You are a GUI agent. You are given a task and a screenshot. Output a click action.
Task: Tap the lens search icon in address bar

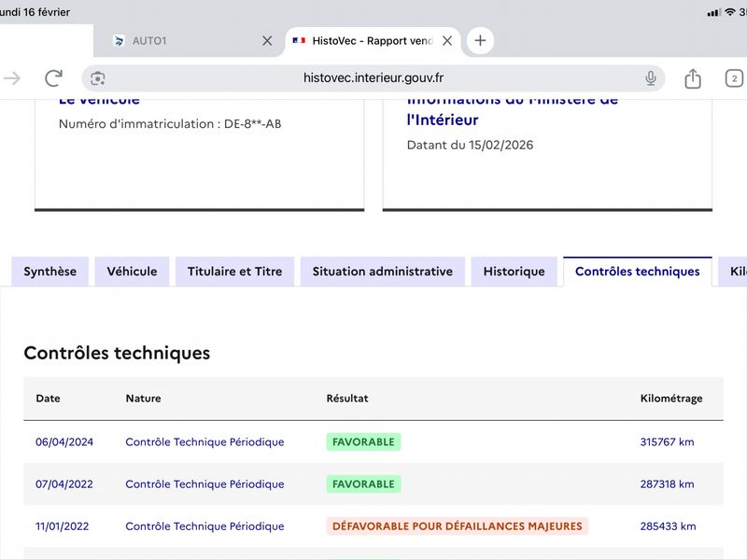coord(98,78)
